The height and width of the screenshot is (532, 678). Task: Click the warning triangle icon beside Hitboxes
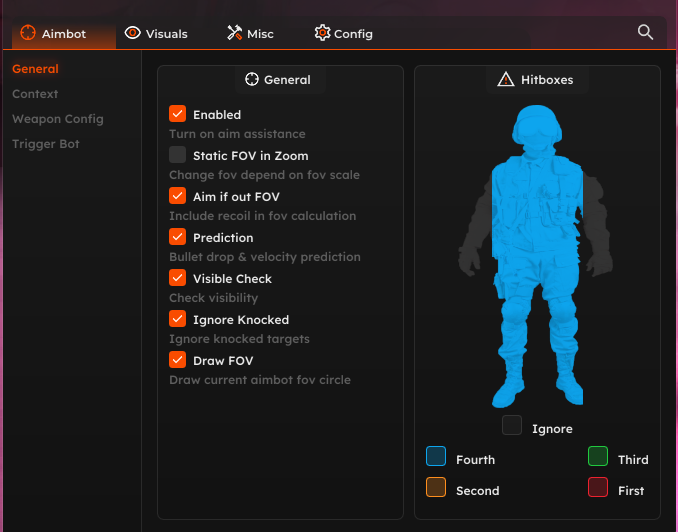tap(505, 79)
